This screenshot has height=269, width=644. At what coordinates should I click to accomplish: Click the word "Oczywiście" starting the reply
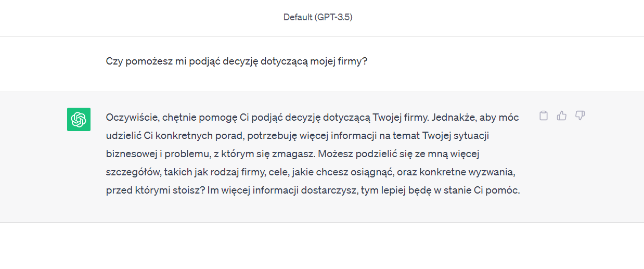126,117
